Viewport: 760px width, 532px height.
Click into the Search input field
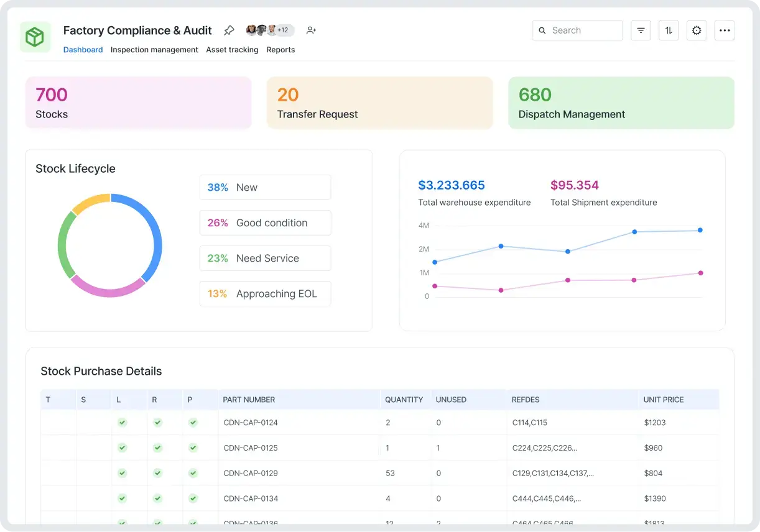pyautogui.click(x=583, y=30)
